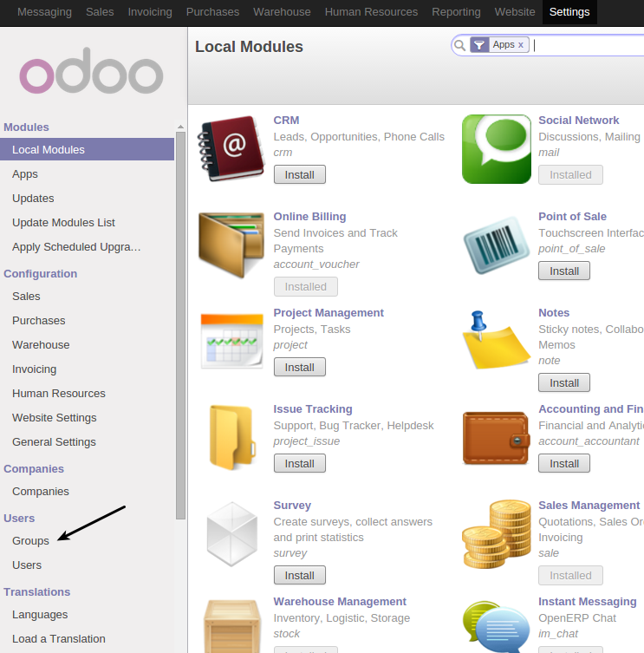The height and width of the screenshot is (653, 644).
Task: Open General Settings in sidebar
Action: coord(54,442)
